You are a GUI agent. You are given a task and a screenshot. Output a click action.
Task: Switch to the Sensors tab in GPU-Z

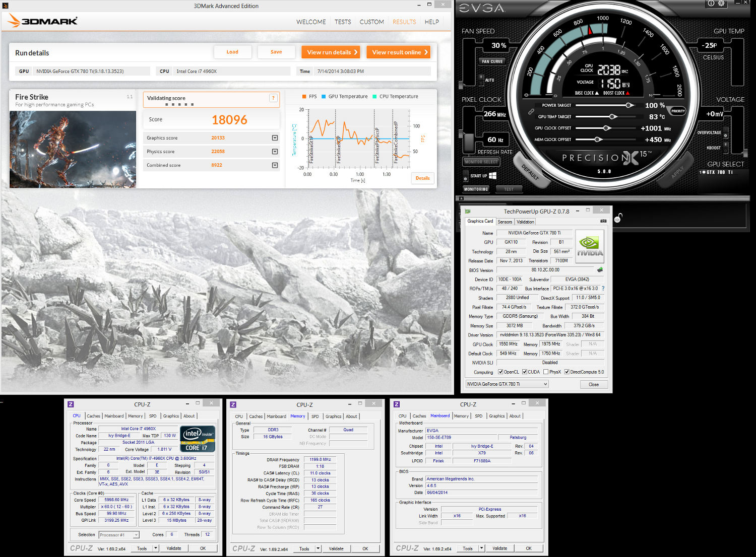[505, 222]
